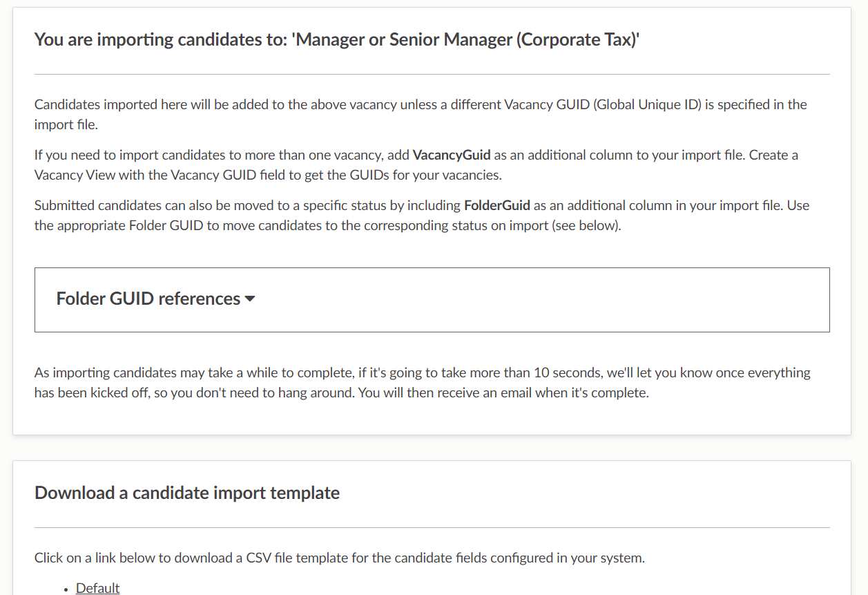Click the 'Click on a link below' instruction text
Viewport: 868px width, 595px height.
pos(339,558)
